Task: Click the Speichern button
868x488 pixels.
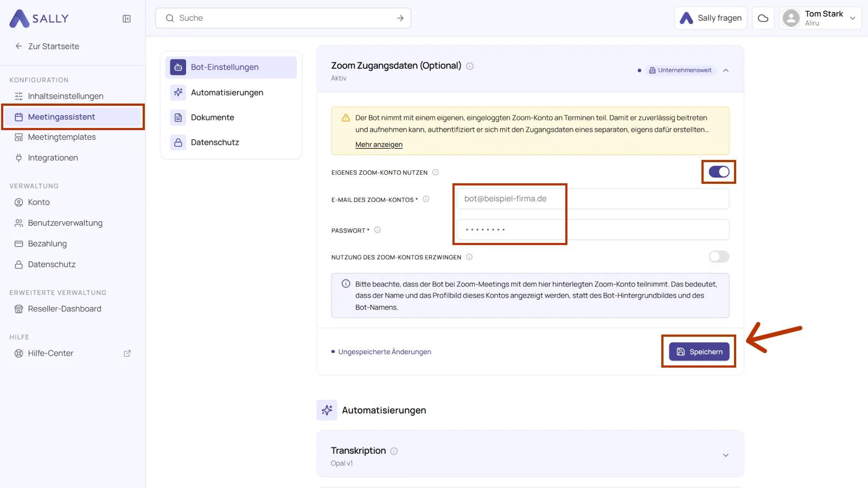Action: [x=699, y=352]
